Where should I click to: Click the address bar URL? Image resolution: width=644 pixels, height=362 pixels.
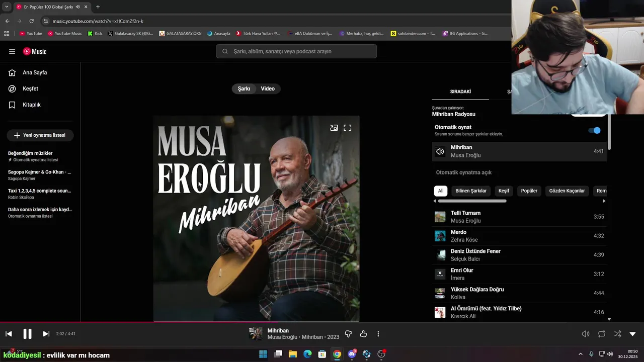98,21
